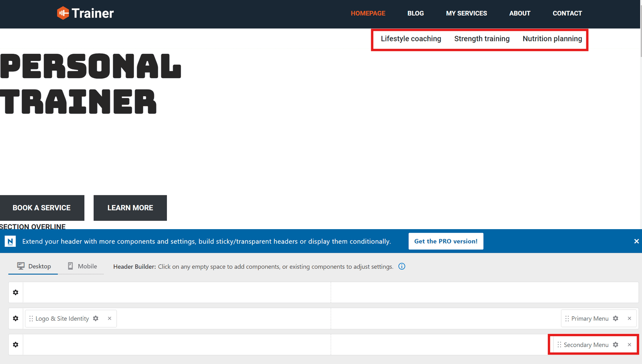Click the Secondary Menu drag handle
642x364 pixels.
coord(559,344)
